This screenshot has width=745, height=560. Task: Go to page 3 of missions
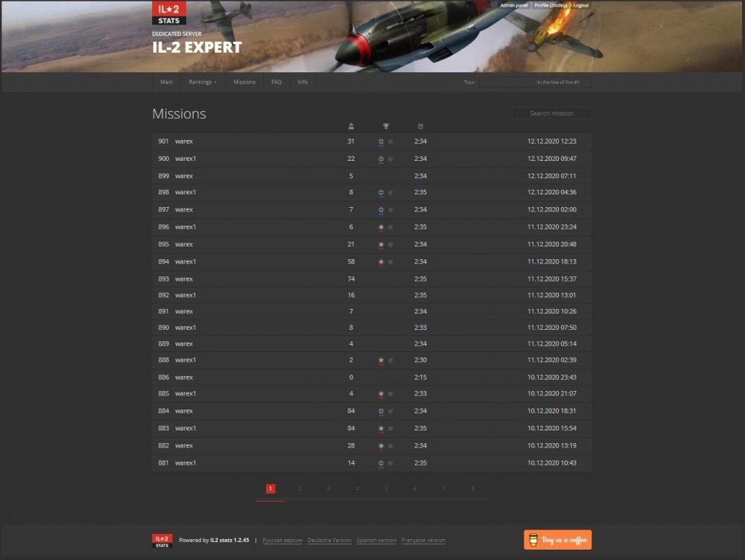329,489
